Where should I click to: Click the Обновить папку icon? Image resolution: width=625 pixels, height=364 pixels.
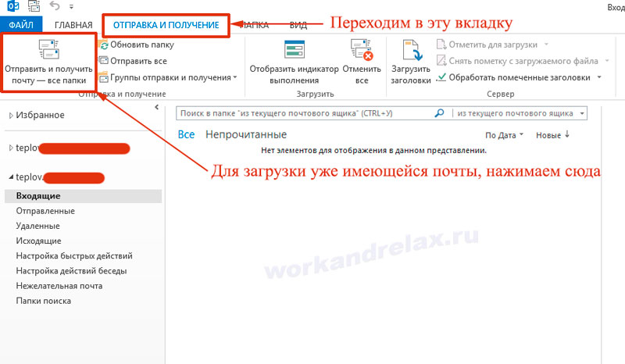[105, 45]
